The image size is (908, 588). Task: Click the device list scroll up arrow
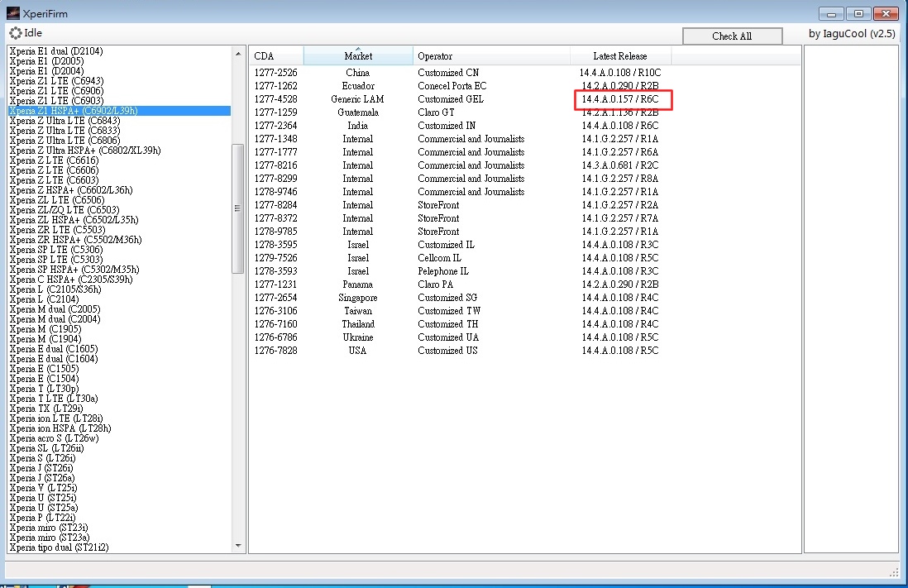pyautogui.click(x=238, y=54)
